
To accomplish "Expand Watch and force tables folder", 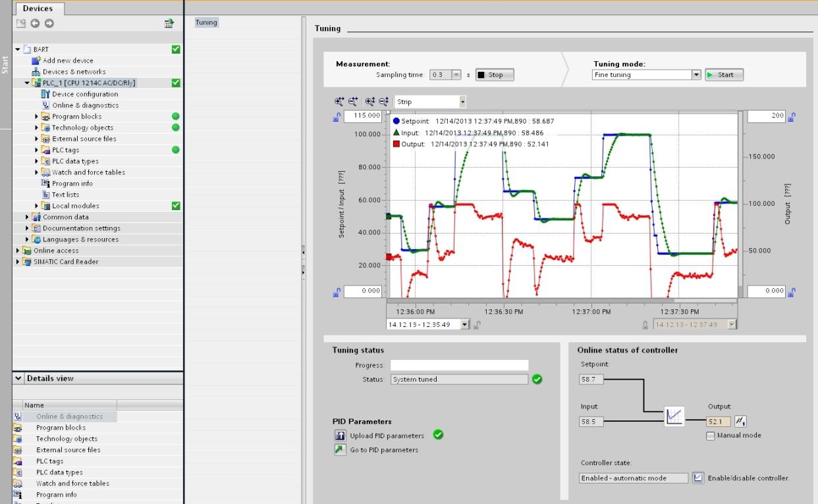I will point(38,172).
